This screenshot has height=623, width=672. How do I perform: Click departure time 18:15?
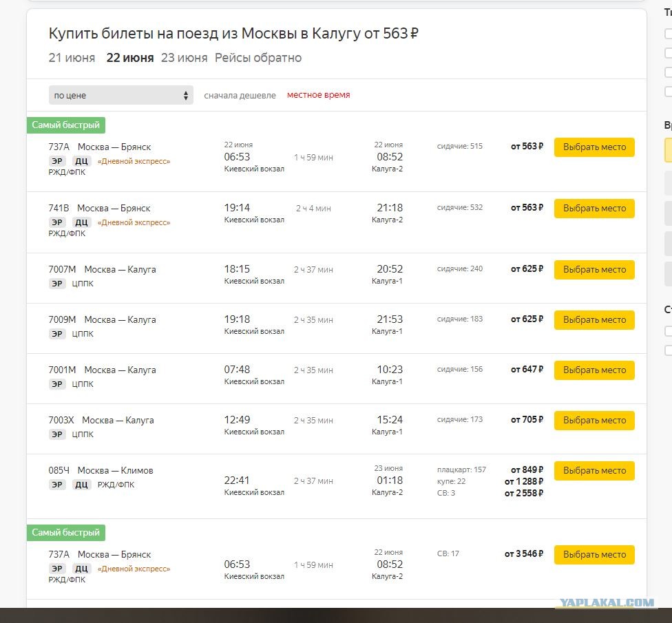[x=237, y=269]
